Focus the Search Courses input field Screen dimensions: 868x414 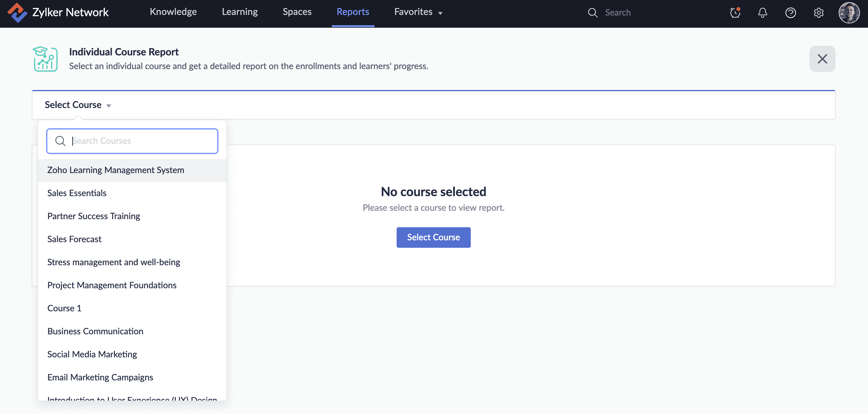tap(141, 141)
